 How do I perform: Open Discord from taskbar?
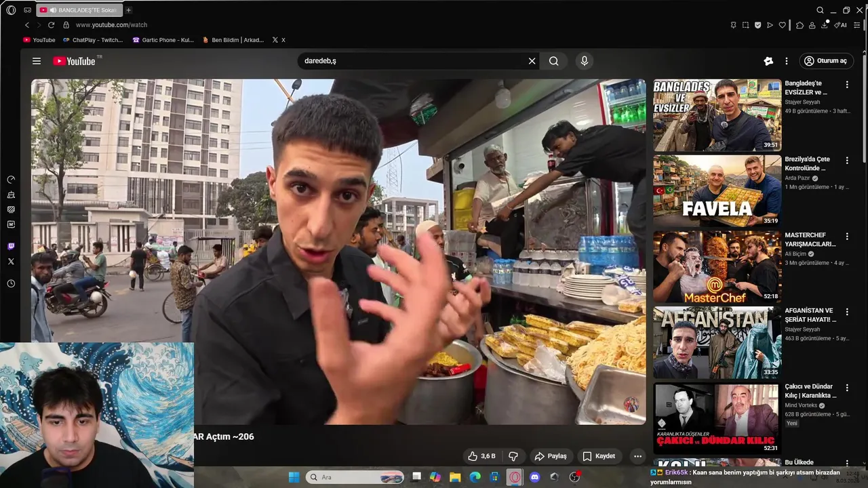point(535,477)
